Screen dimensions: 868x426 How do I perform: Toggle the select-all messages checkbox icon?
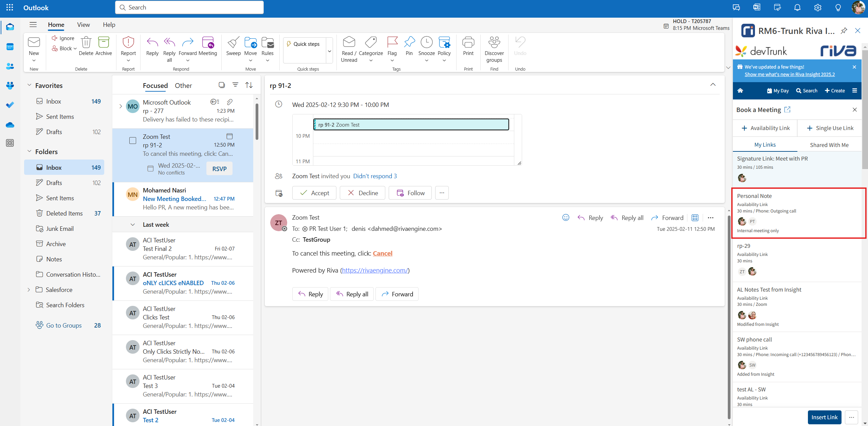(x=222, y=85)
